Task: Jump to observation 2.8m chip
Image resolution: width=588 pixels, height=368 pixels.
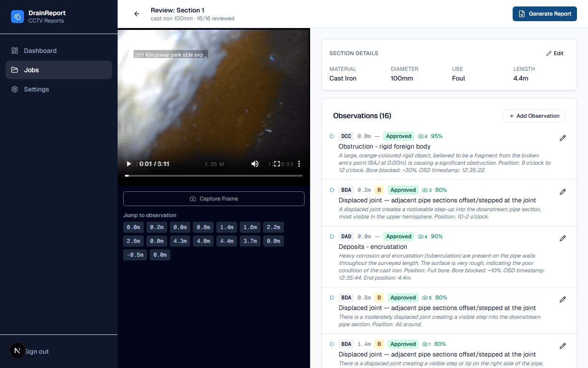Action: point(134,241)
